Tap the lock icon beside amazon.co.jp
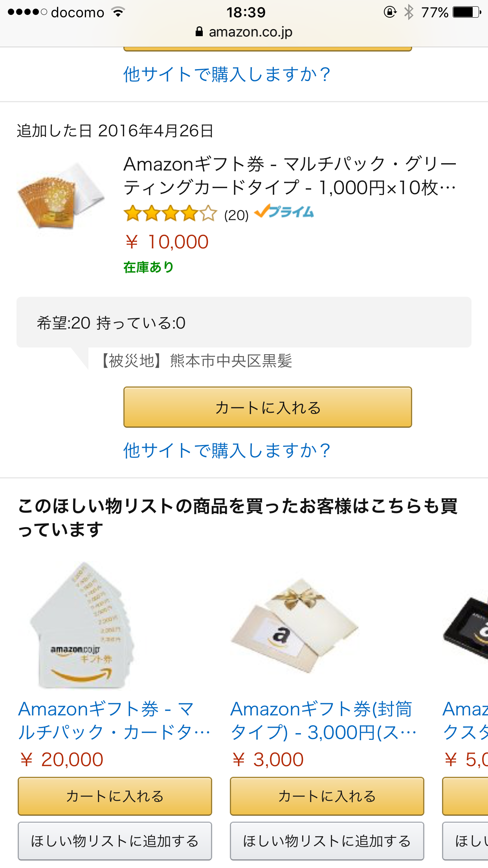This screenshot has height=868, width=488. (199, 32)
